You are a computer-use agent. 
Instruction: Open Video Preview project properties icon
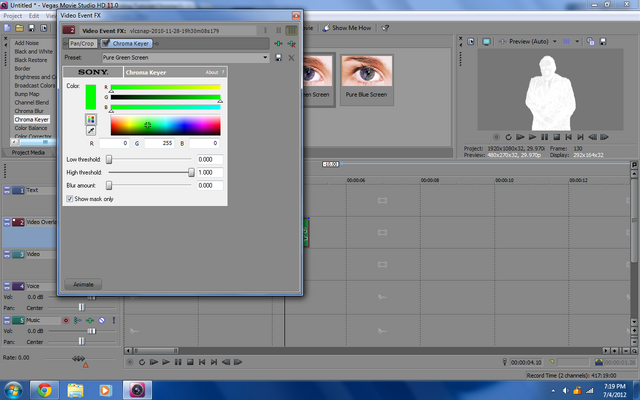(x=471, y=42)
